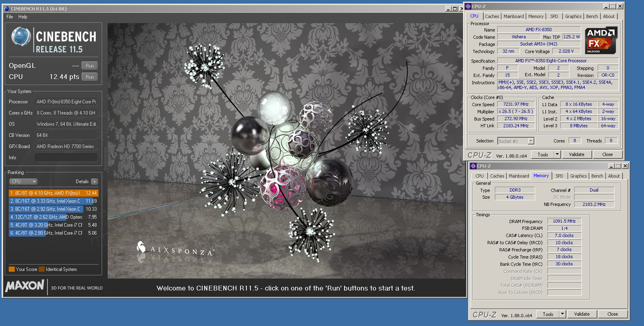Viewport: 644px width, 326px height.
Task: Open About tab in upper CPU-Z window
Action: (x=609, y=16)
